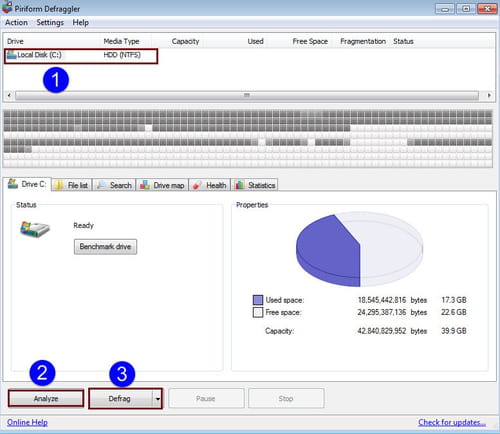Viewport: 500px width, 434px height.
Task: Close the Defraggler window
Action: pos(487,9)
